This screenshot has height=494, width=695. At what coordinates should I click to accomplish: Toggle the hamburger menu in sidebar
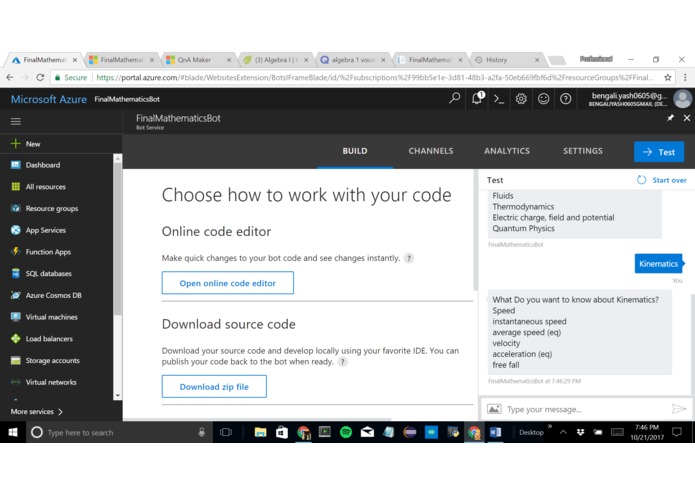16,121
